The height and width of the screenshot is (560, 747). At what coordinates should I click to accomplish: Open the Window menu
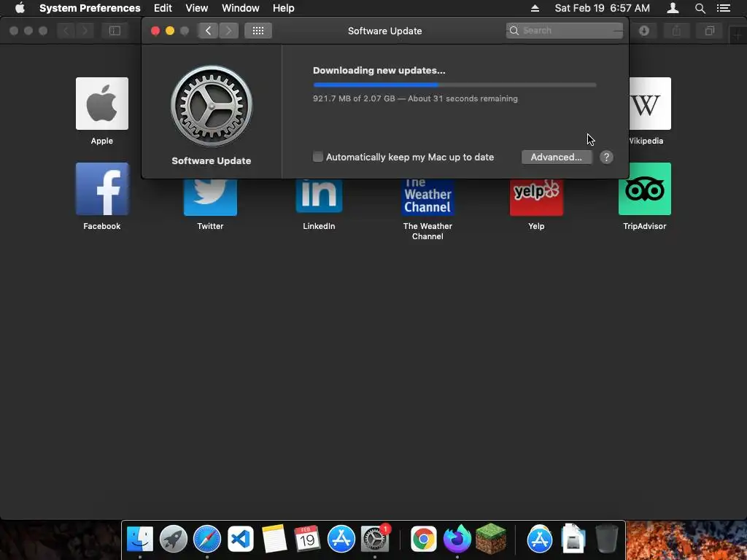pyautogui.click(x=241, y=8)
